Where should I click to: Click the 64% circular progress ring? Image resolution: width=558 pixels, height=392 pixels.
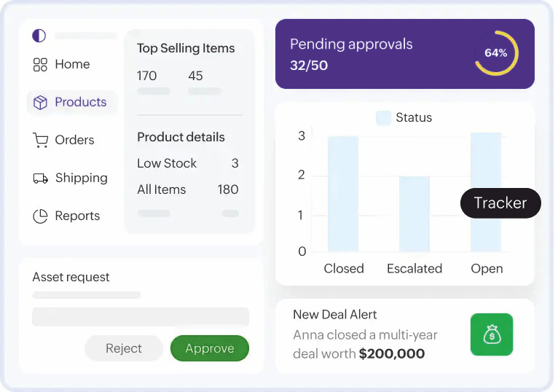(496, 53)
